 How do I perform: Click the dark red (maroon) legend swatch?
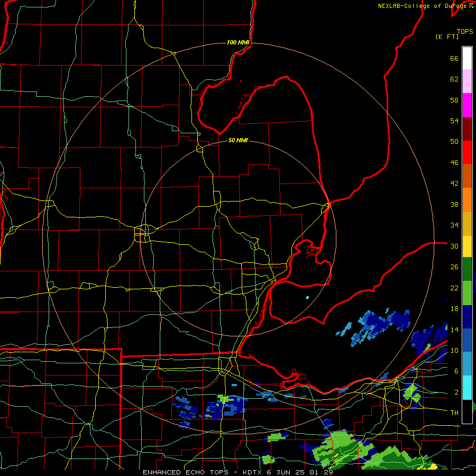(467, 129)
